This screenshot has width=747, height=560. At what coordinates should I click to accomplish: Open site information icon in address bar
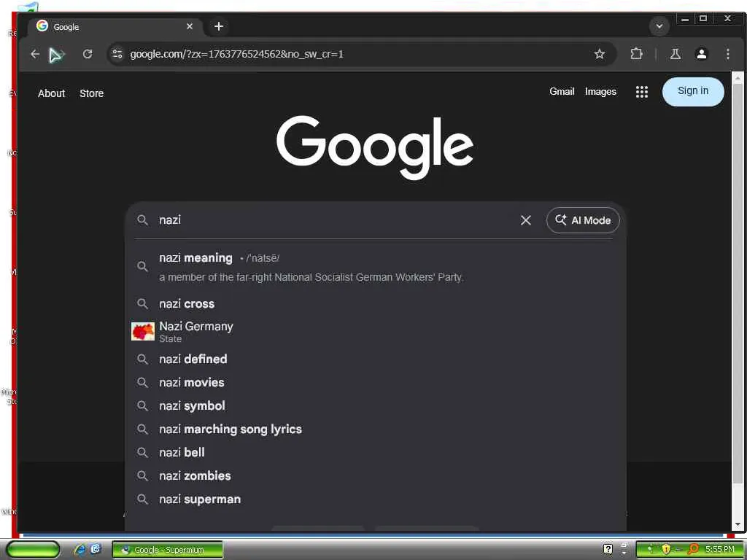117,54
